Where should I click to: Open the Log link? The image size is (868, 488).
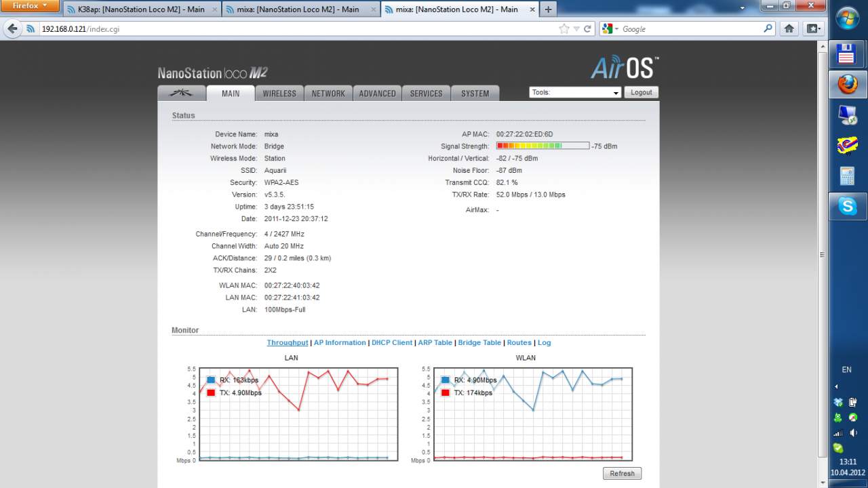[x=545, y=343]
